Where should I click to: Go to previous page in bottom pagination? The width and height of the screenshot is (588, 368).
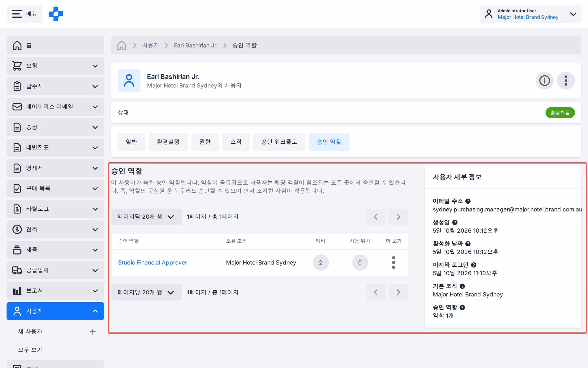click(376, 292)
